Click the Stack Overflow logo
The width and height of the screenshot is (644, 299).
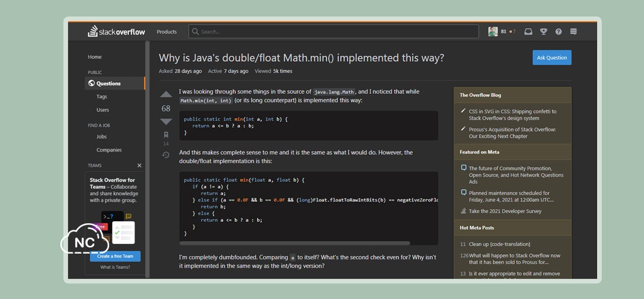(116, 31)
